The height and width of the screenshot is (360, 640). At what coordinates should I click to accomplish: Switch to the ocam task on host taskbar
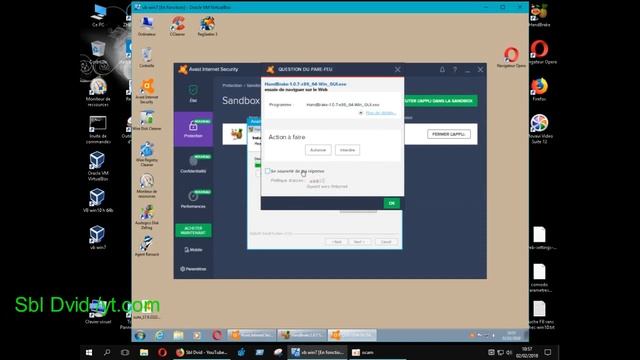(363, 352)
